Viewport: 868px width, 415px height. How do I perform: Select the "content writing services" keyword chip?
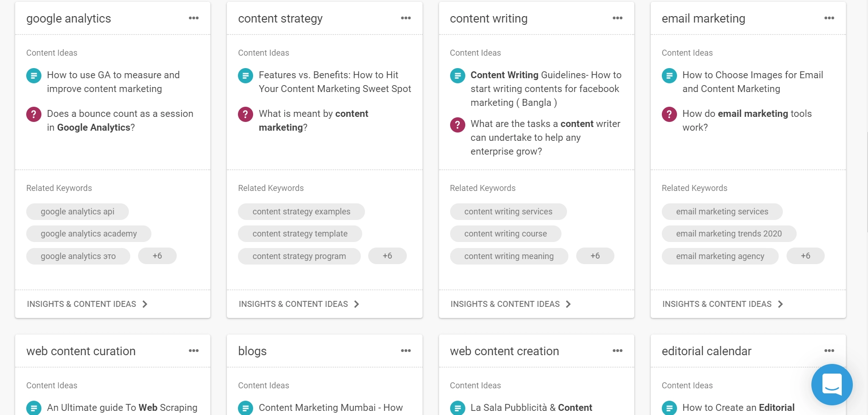(x=508, y=211)
